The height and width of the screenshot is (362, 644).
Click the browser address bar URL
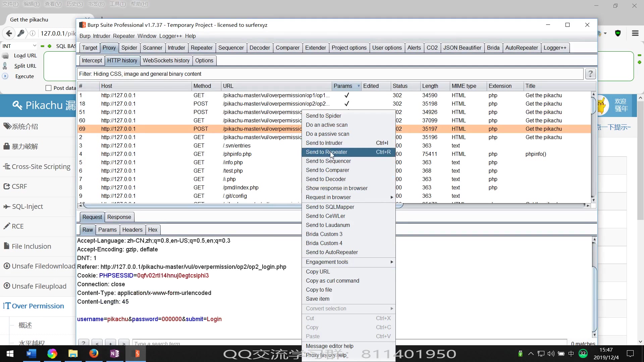58,33
